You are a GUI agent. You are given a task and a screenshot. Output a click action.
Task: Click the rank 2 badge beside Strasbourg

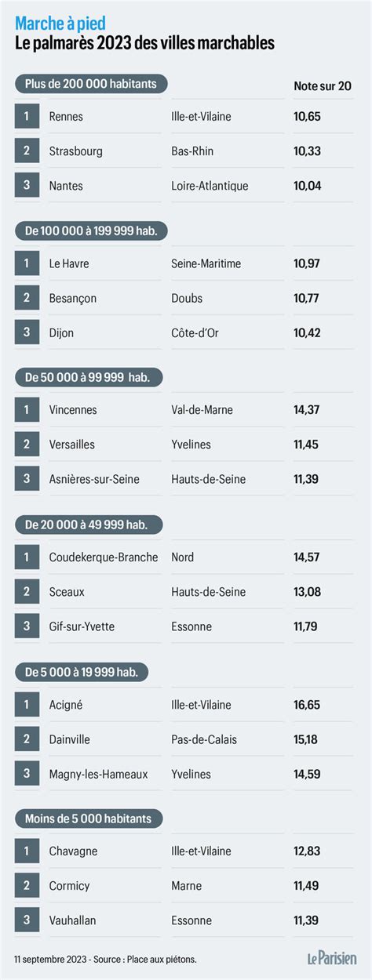27,151
